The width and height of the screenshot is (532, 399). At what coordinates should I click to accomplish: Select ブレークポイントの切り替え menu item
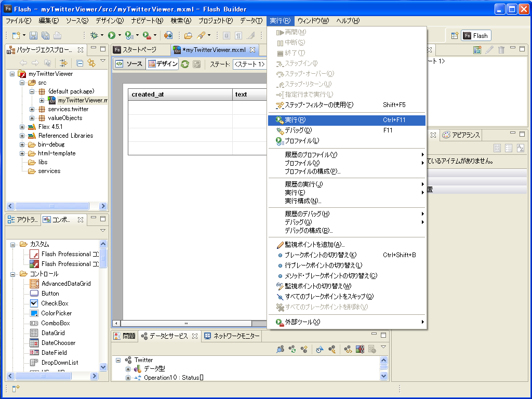347,255
